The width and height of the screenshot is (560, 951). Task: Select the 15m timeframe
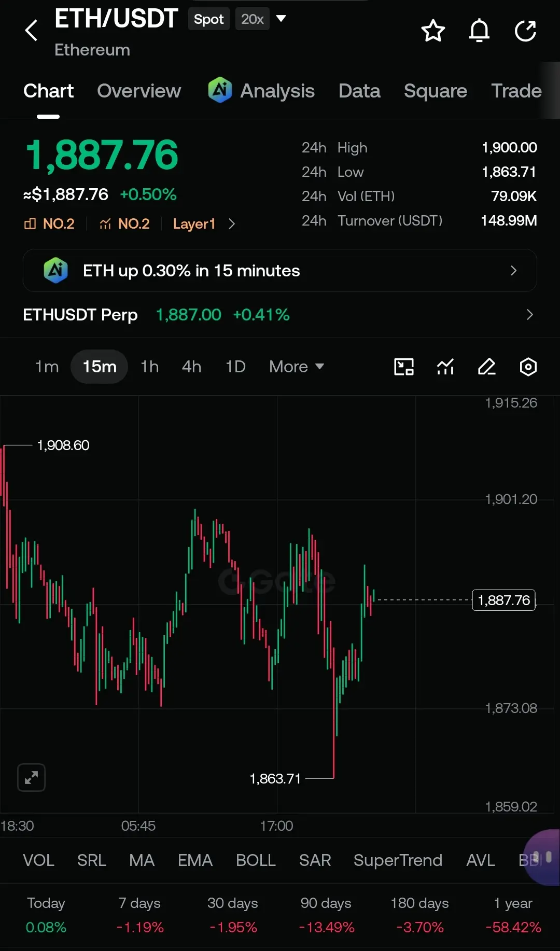[100, 367]
